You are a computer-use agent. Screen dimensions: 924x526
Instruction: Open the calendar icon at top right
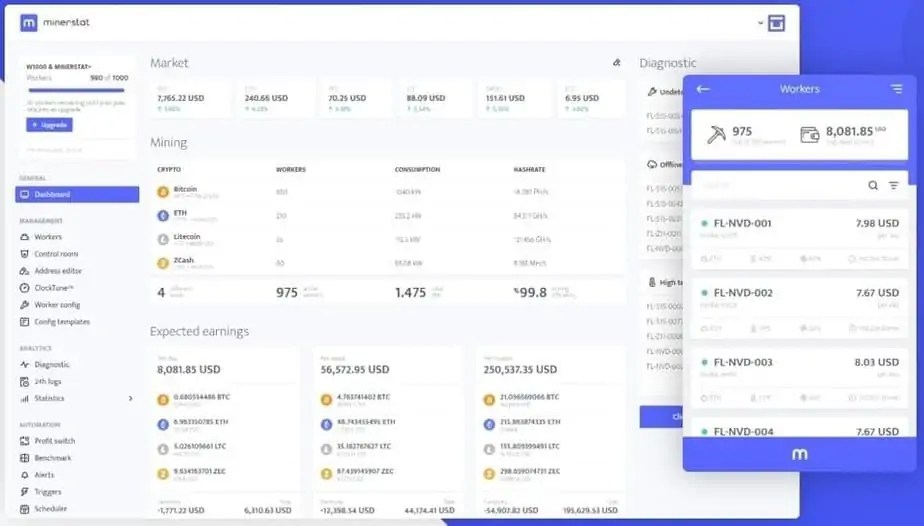pyautogui.click(x=776, y=23)
